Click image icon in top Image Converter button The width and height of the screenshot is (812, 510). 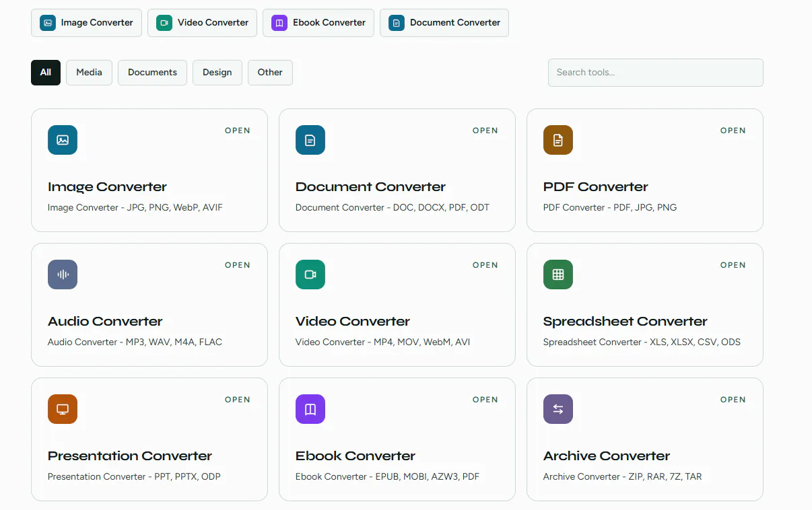(48, 23)
